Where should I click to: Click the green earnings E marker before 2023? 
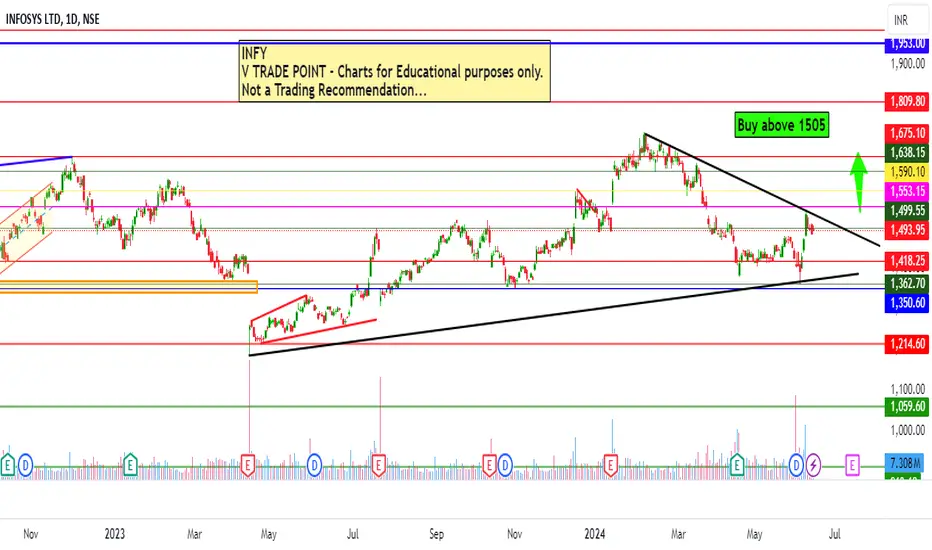[130, 465]
